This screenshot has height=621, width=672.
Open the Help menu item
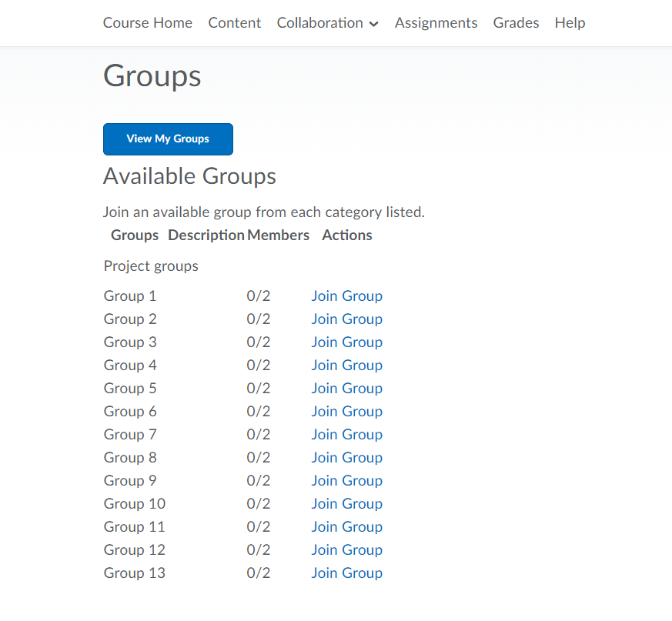570,23
